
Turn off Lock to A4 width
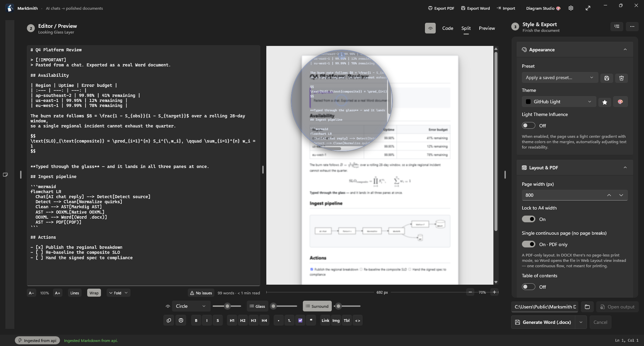point(528,219)
